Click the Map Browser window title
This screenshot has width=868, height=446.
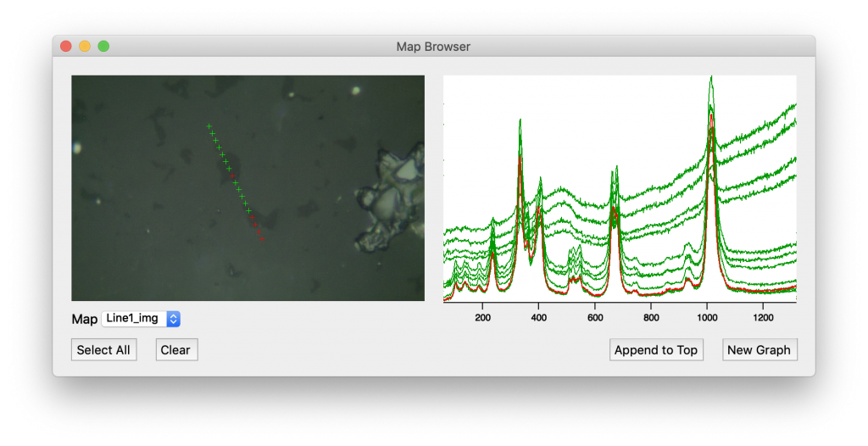(433, 47)
